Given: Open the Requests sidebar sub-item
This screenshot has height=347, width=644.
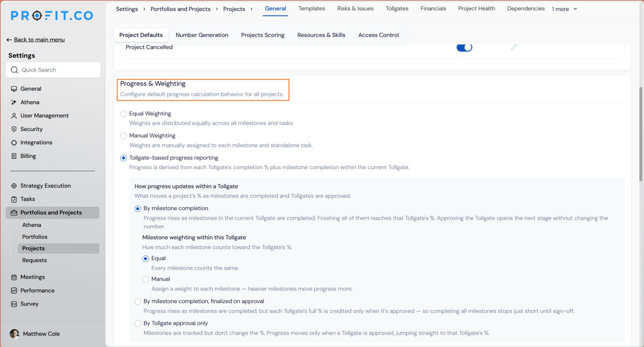Looking at the screenshot, I should (x=34, y=260).
